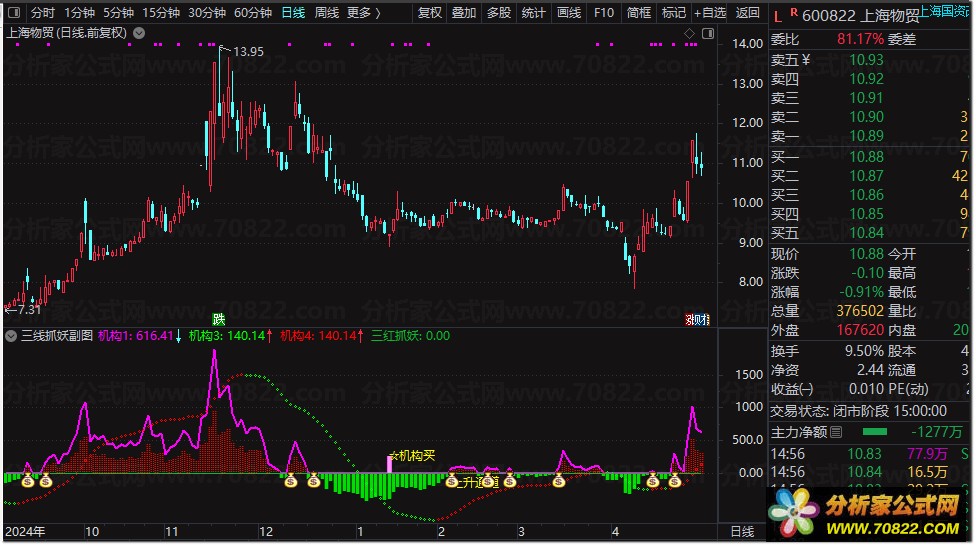
Task: Click the 叠加 overlay button
Action: (464, 12)
